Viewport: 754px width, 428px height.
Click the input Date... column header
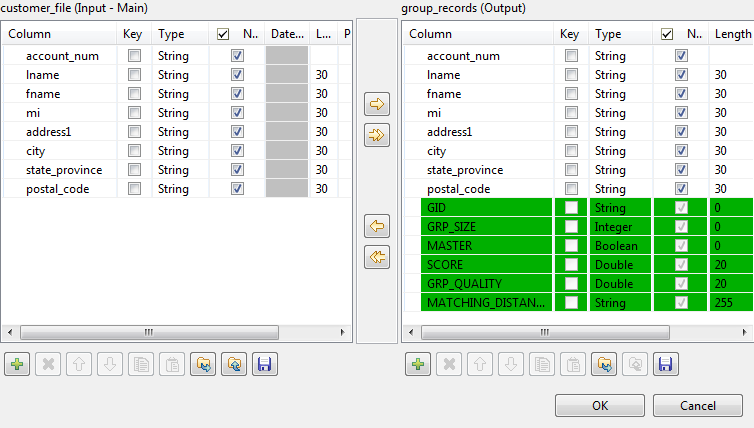[x=287, y=34]
